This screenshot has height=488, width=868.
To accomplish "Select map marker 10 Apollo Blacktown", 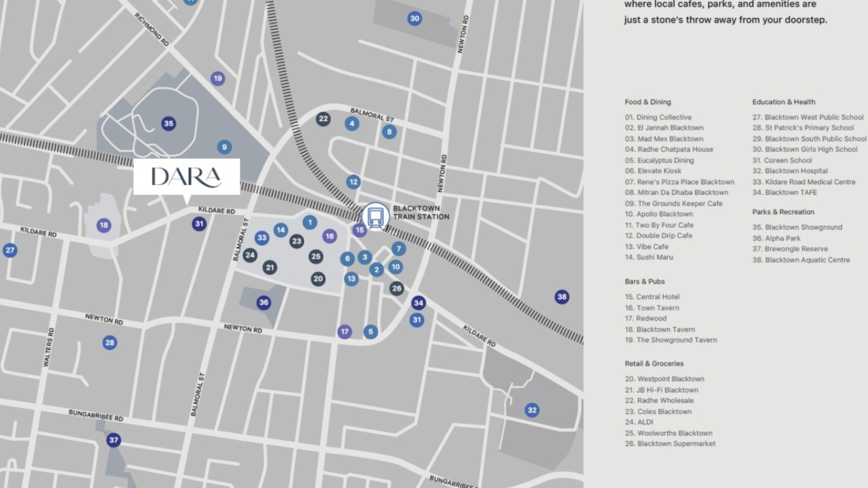I will (396, 267).
